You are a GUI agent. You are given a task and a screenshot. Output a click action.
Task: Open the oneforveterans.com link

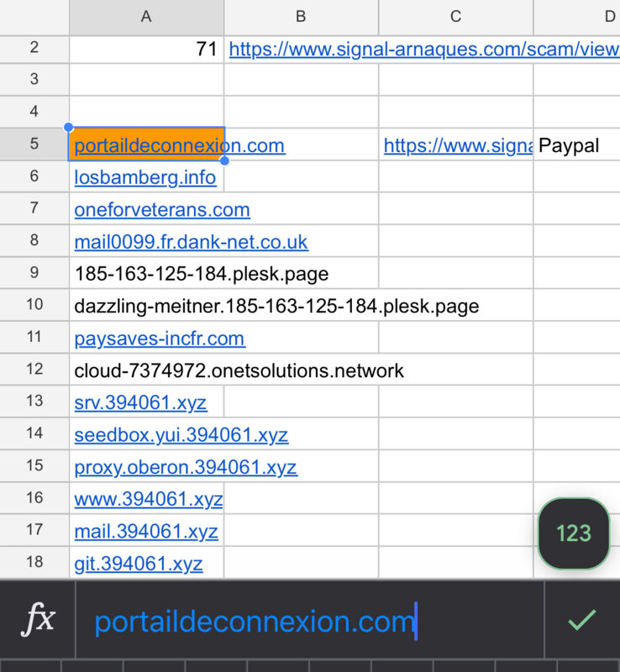[x=161, y=210]
